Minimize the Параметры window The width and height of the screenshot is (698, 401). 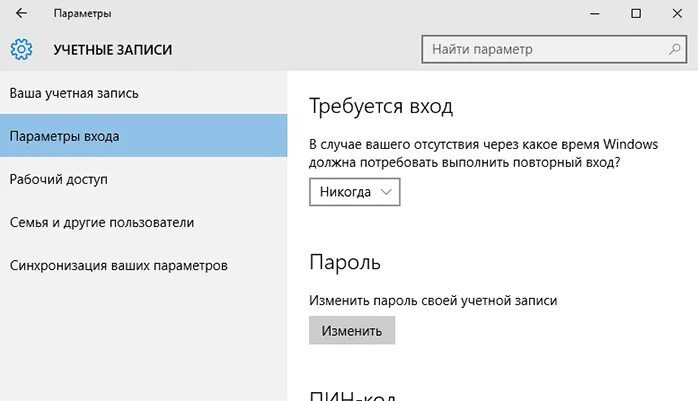click(x=588, y=14)
